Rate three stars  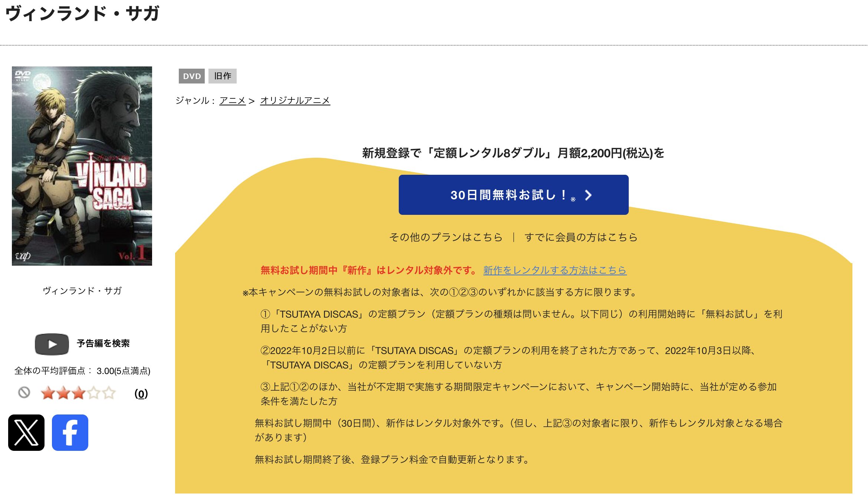[x=79, y=393]
